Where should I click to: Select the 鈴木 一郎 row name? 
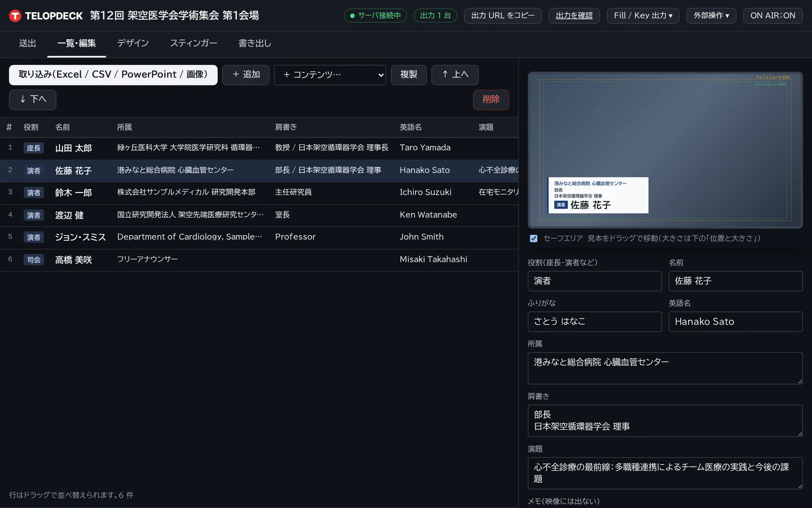tap(74, 193)
